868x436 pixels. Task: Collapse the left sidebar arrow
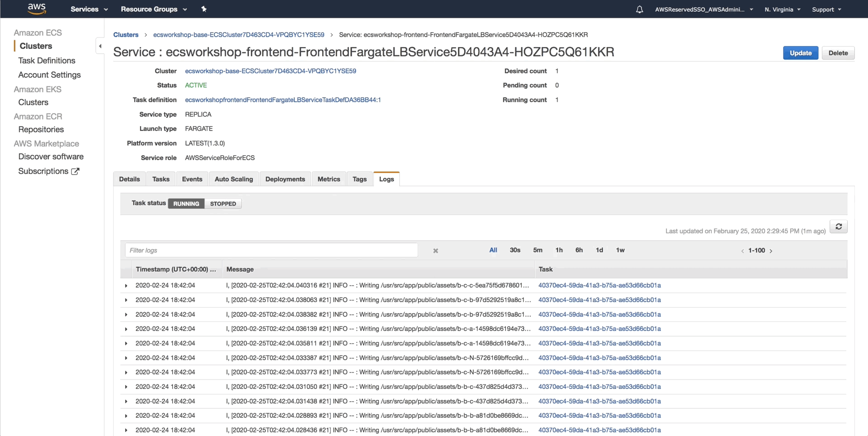click(100, 46)
